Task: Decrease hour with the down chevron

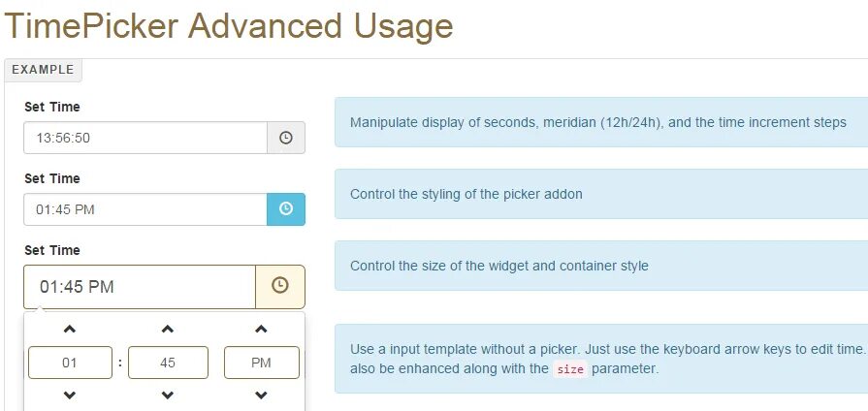Action: pos(70,395)
